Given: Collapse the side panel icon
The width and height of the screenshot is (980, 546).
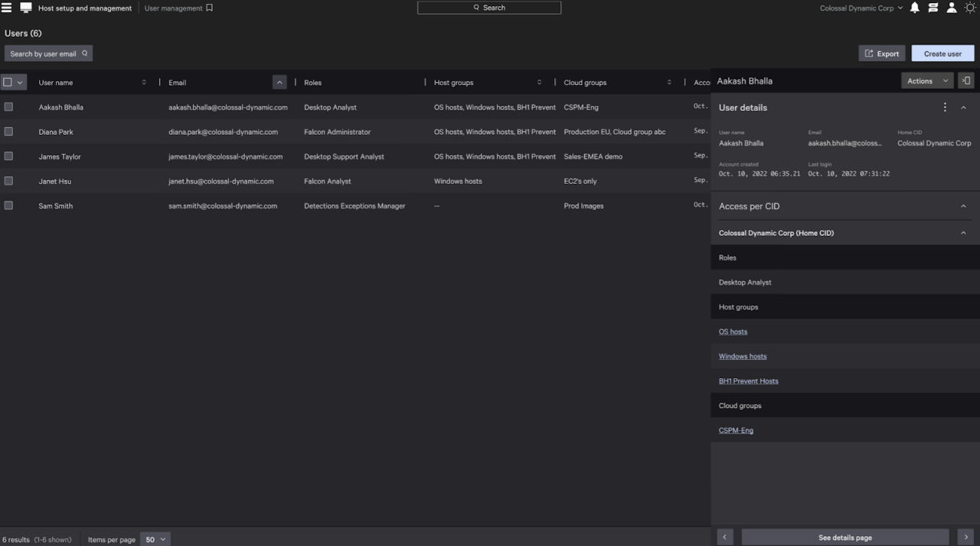Looking at the screenshot, I should (966, 80).
